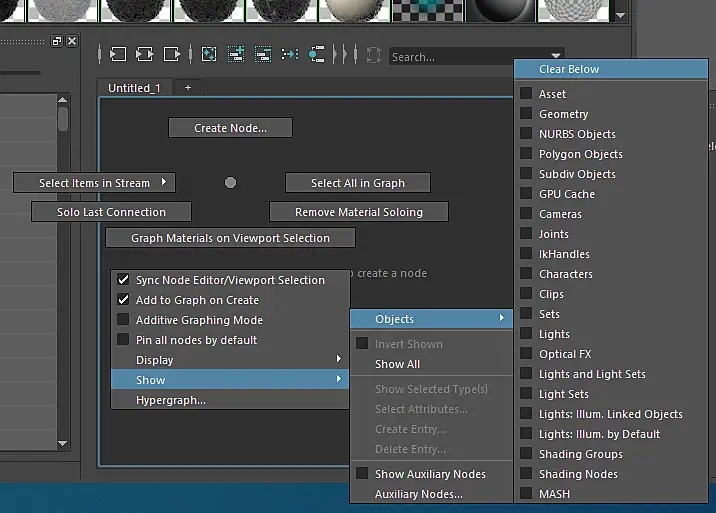
Task: Switch to the Untitled_1 tab
Action: coord(134,88)
